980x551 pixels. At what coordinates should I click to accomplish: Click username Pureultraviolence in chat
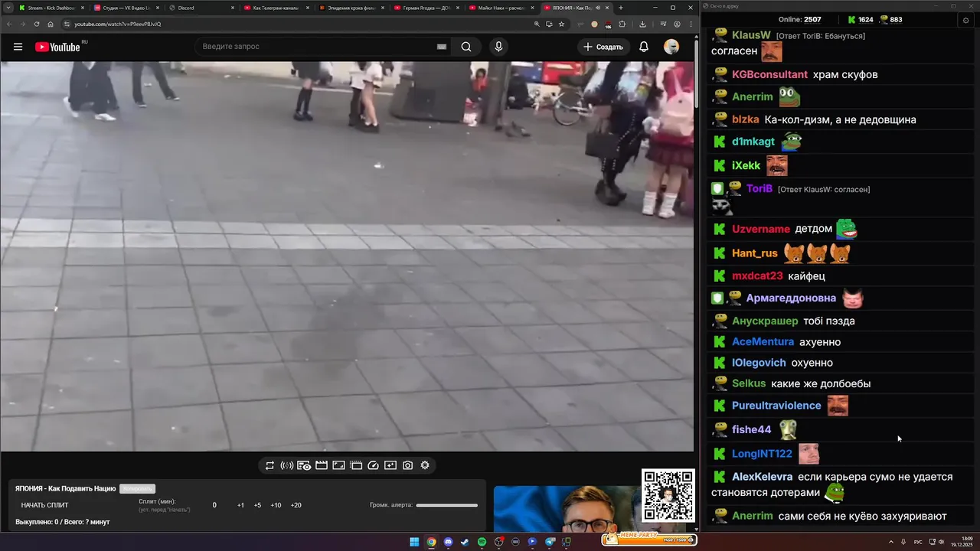[776, 406]
